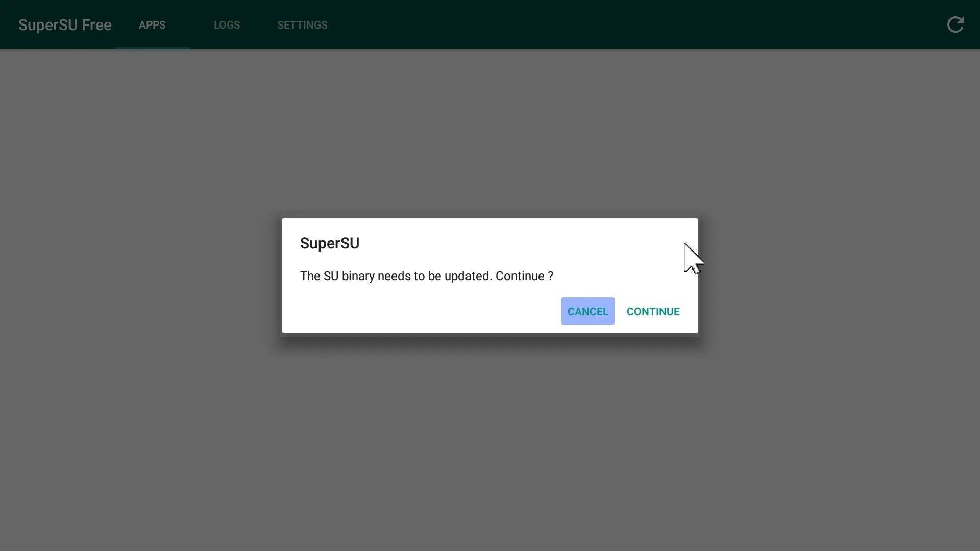Switch to the LOGS tab
980x551 pixels.
pyautogui.click(x=227, y=24)
